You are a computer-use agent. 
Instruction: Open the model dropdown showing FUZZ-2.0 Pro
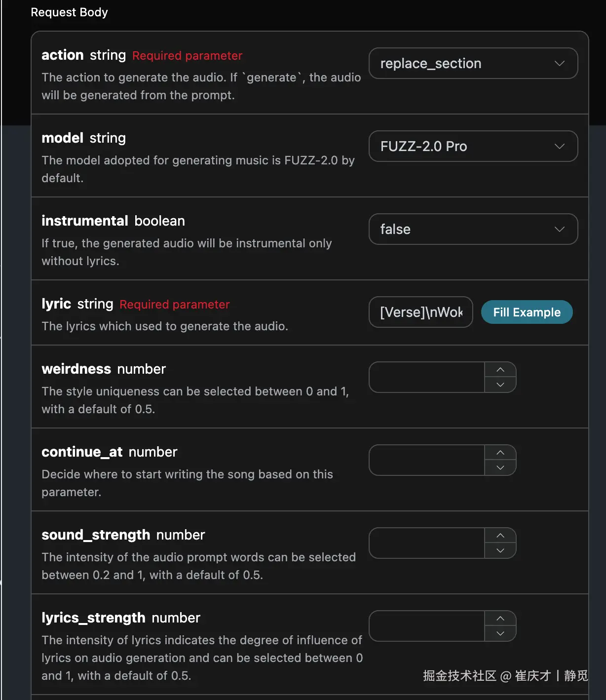pyautogui.click(x=473, y=146)
